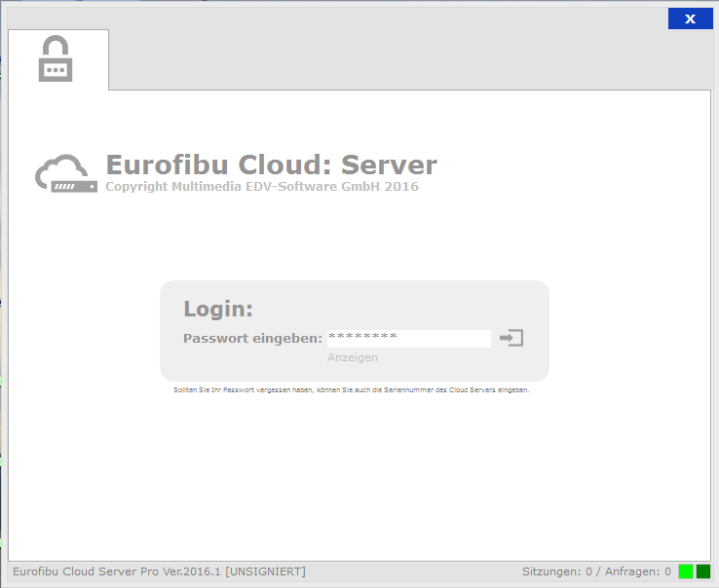
Task: Click the cloud server logo icon
Action: [x=66, y=173]
